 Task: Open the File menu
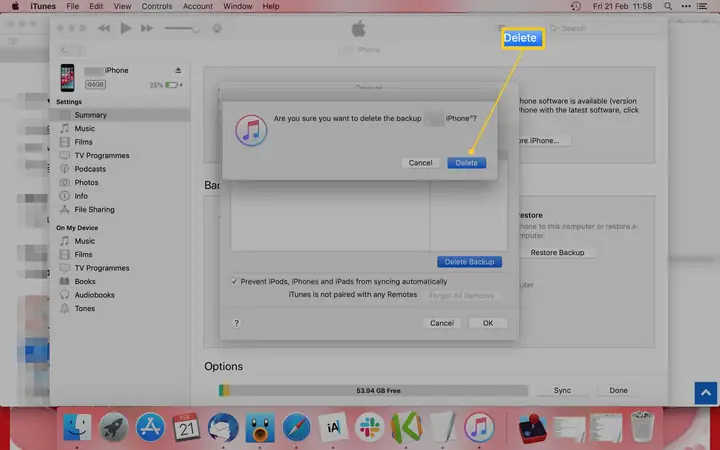pos(73,6)
